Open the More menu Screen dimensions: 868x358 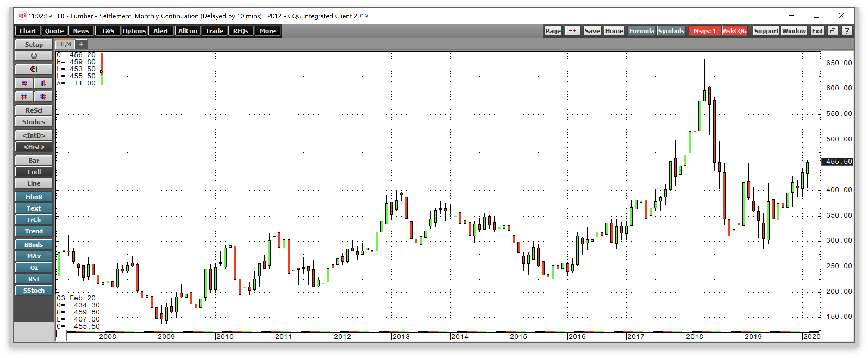267,31
